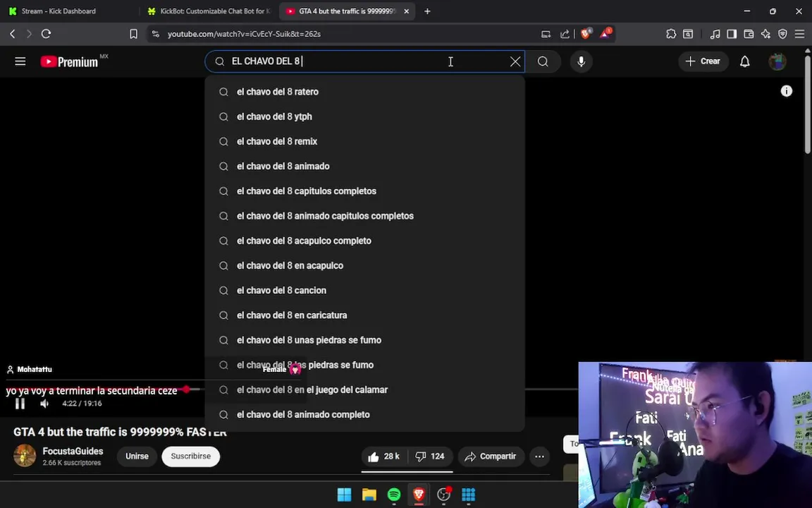Open File Explorer from the taskbar
Screen dimensions: 812x508
pos(369,495)
